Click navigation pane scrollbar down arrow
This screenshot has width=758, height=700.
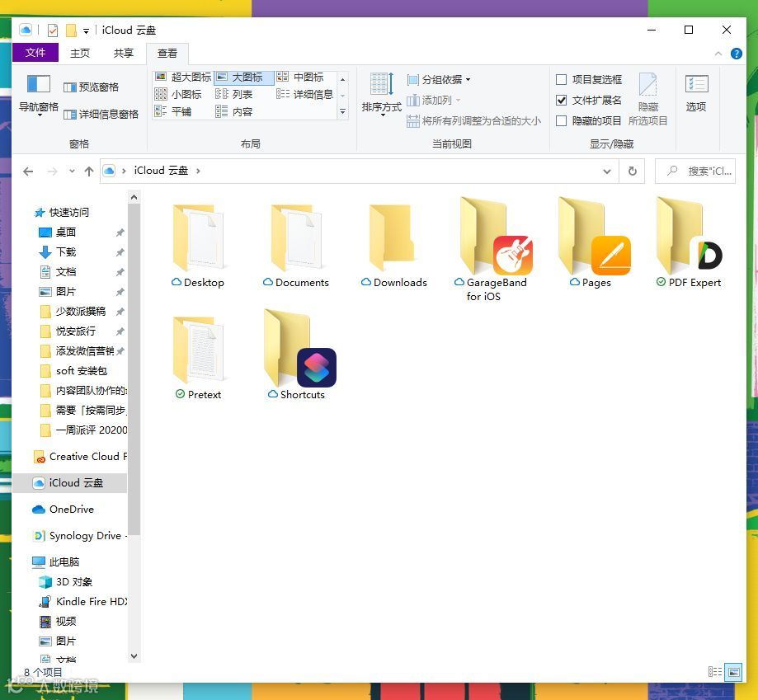[x=134, y=656]
